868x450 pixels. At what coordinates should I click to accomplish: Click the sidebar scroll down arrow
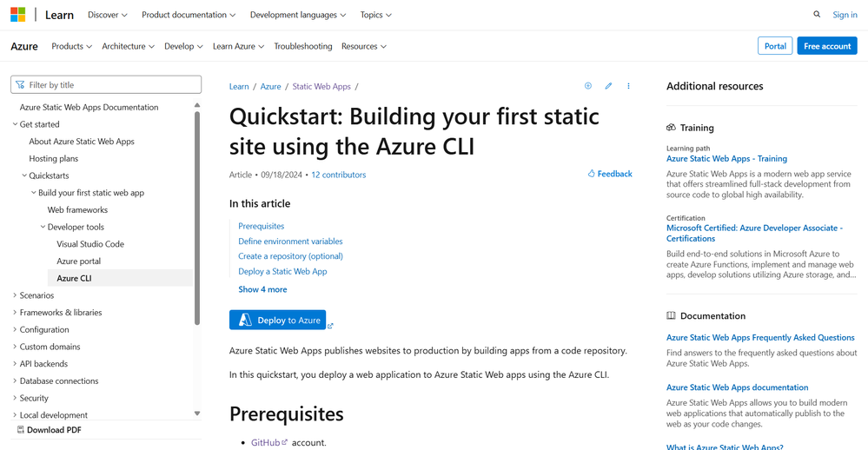pos(197,414)
